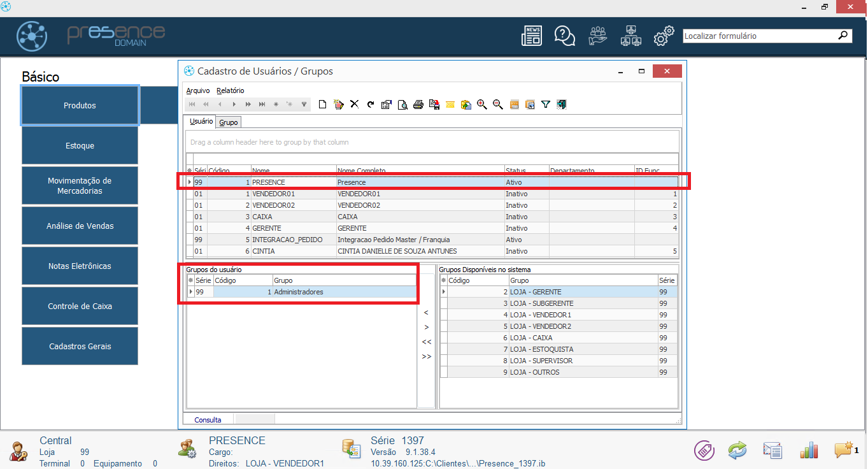Click the >> move all groups button
Viewport: 868px width, 469px height.
coord(426,357)
